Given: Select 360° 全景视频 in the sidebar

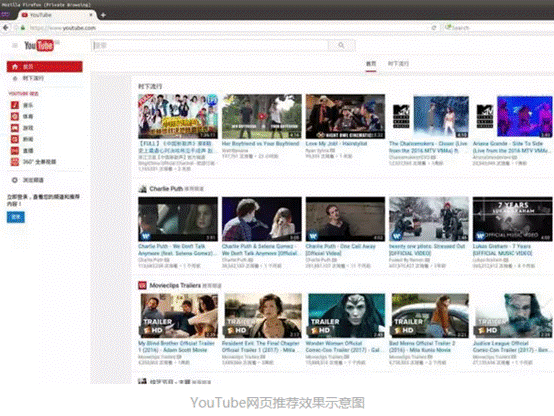Looking at the screenshot, I should tap(39, 162).
